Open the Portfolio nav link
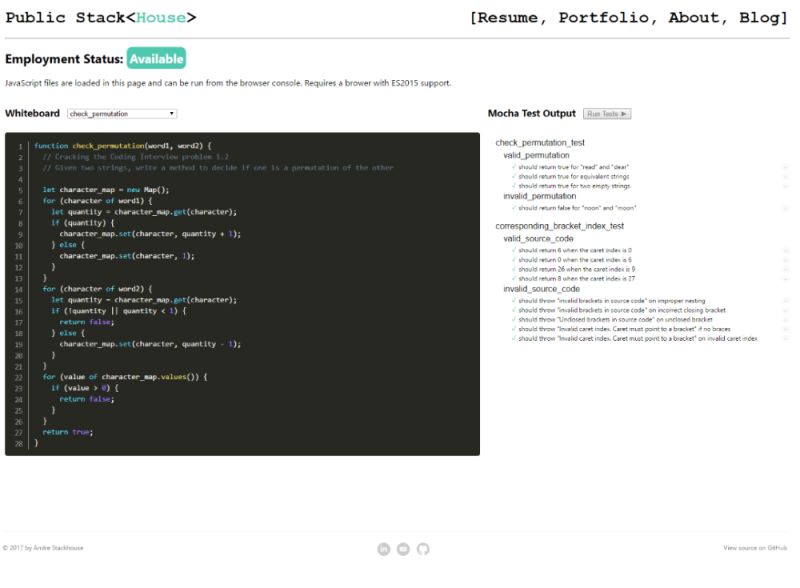This screenshot has width=800, height=588. 604,18
